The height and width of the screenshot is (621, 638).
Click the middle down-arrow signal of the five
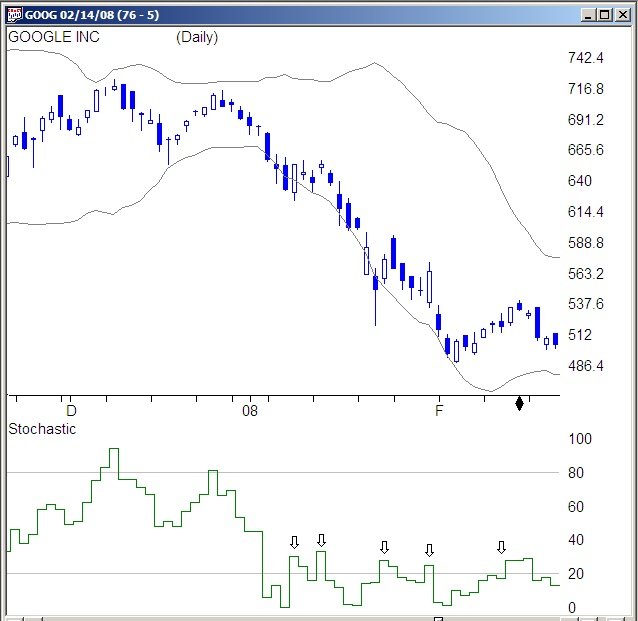pos(384,547)
